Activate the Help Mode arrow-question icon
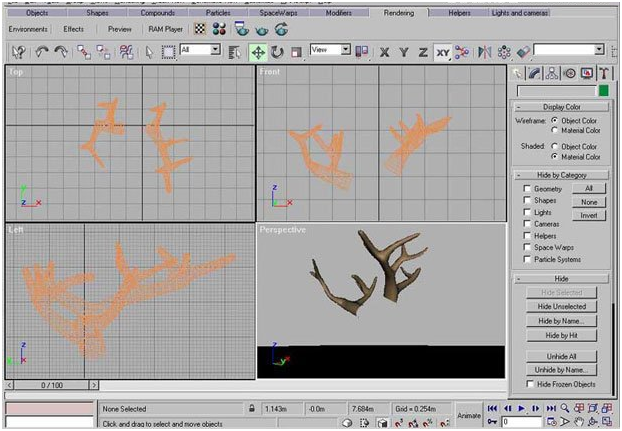 click(x=18, y=52)
